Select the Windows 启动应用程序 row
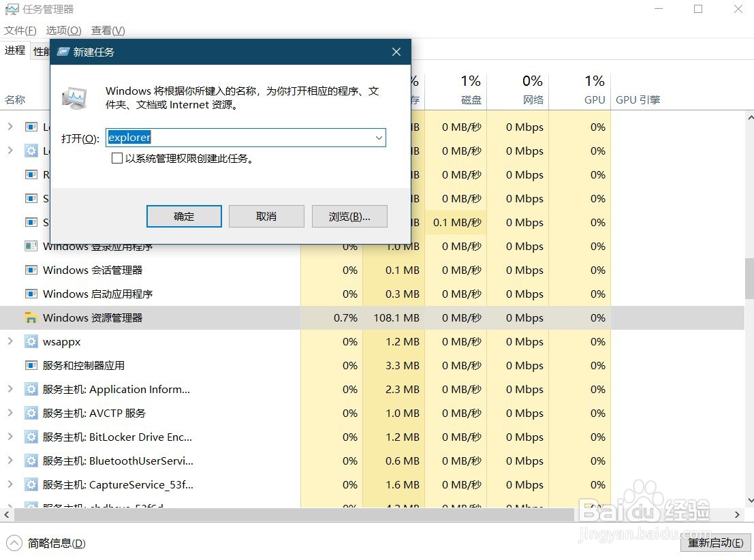The height and width of the screenshot is (560, 754). (x=372, y=294)
